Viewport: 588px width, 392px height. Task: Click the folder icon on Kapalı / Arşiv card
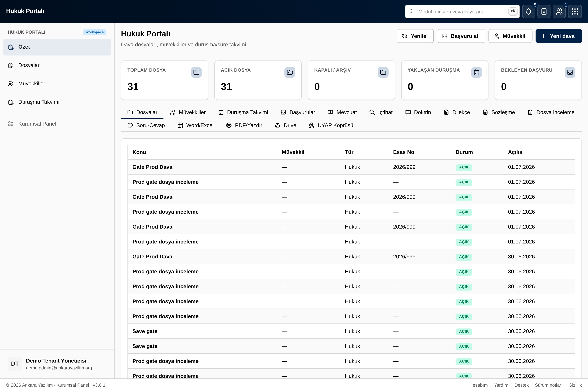(383, 72)
